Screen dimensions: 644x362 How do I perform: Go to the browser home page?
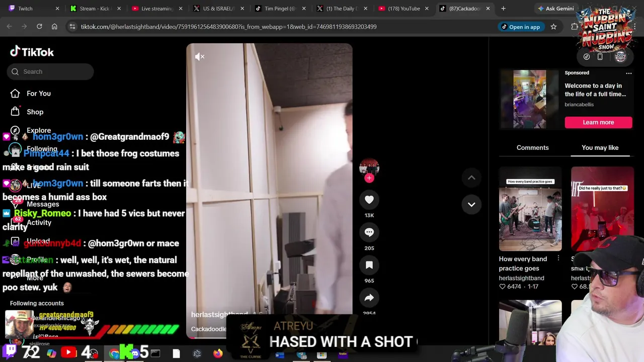[54, 27]
